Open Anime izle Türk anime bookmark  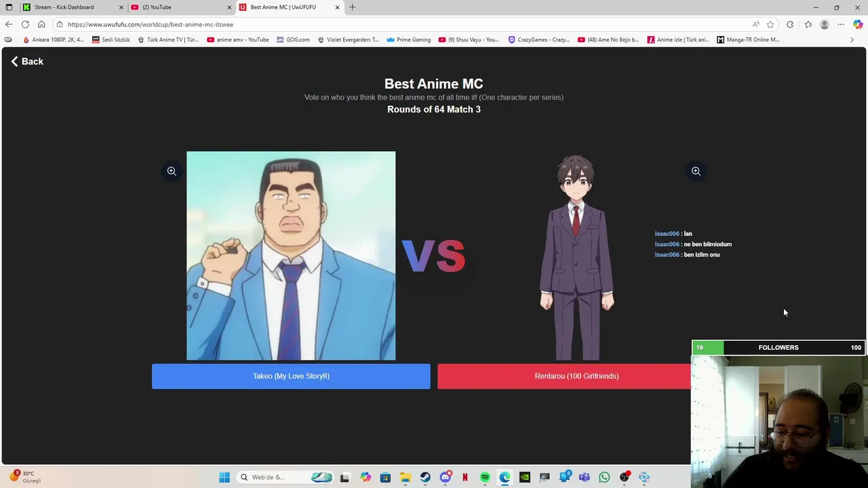coord(678,40)
